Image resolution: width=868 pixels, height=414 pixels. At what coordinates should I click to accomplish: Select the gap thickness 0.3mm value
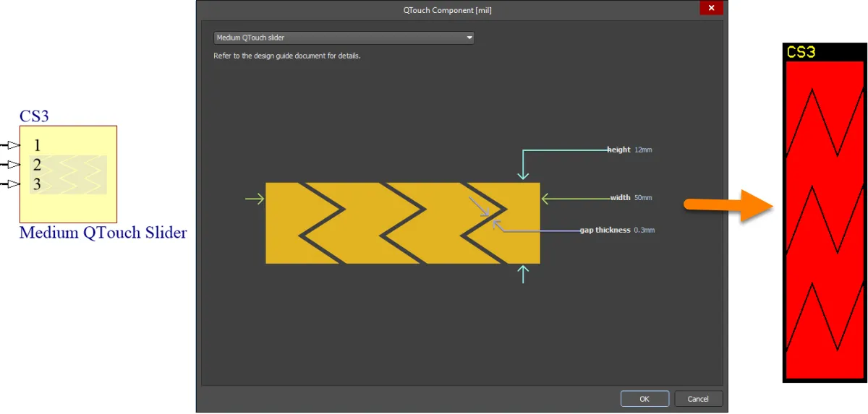(x=644, y=230)
